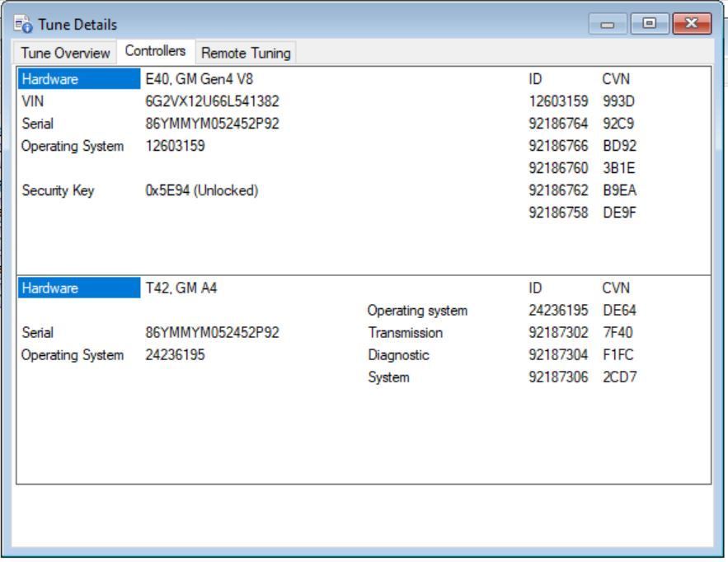Select the Transmission segment row
Image resolution: width=728 pixels, height=562 pixels.
406,333
